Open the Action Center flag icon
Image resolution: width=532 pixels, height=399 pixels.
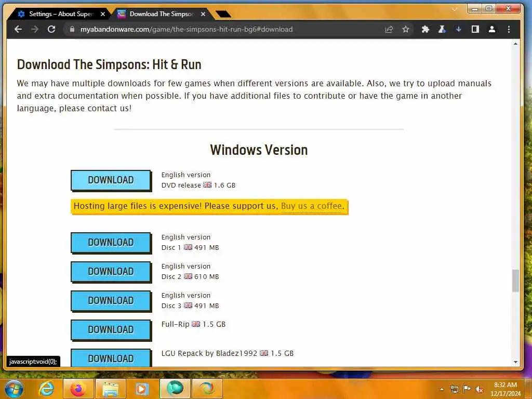467,389
